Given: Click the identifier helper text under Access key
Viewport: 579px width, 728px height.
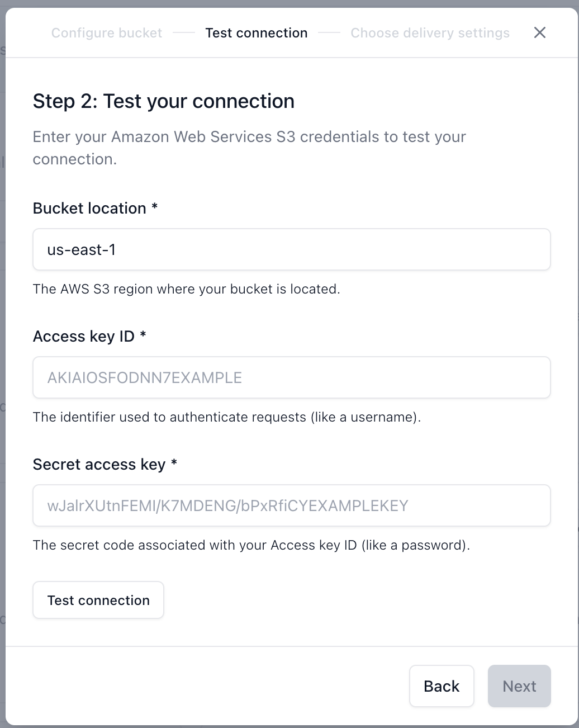Looking at the screenshot, I should pyautogui.click(x=226, y=417).
